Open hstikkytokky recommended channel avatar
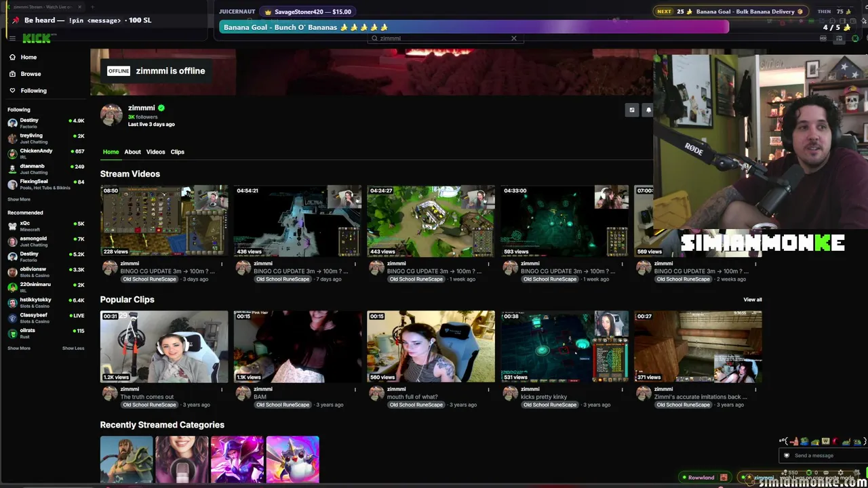 [12, 302]
